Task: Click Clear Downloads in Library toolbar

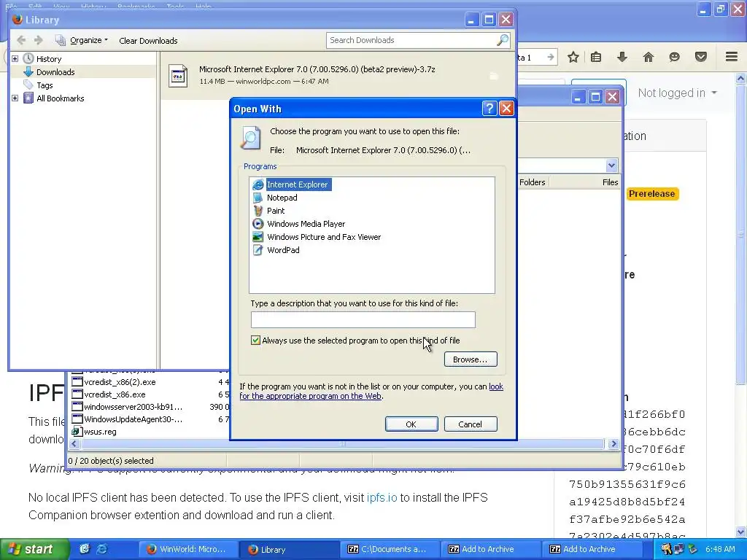Action: (x=148, y=41)
